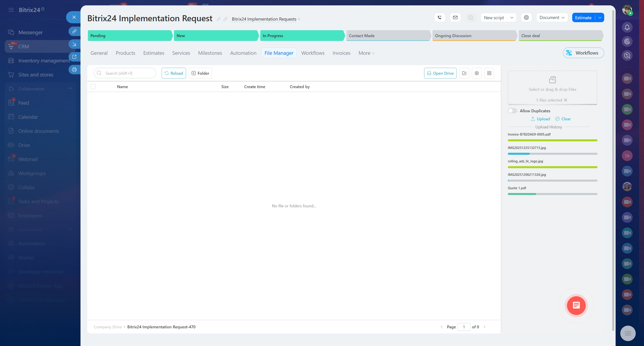The image size is (644, 346).
Task: Click the notifications bell icon
Action: tap(627, 27)
